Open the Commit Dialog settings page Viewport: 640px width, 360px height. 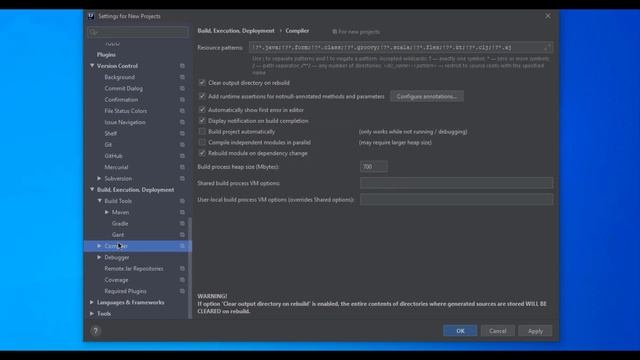click(124, 88)
